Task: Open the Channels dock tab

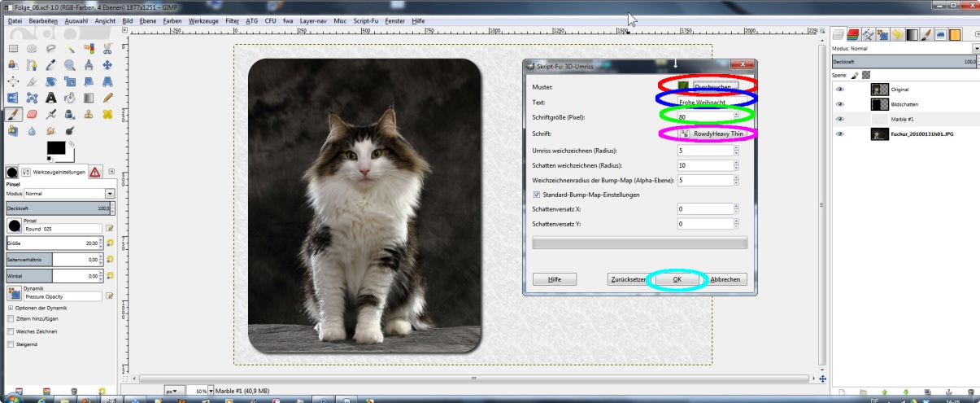Action: 853,34
